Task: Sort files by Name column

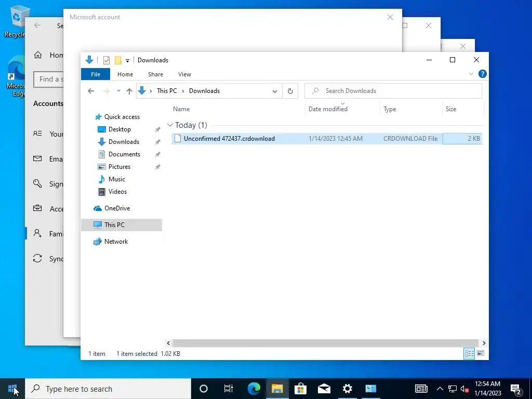Action: pyautogui.click(x=181, y=109)
